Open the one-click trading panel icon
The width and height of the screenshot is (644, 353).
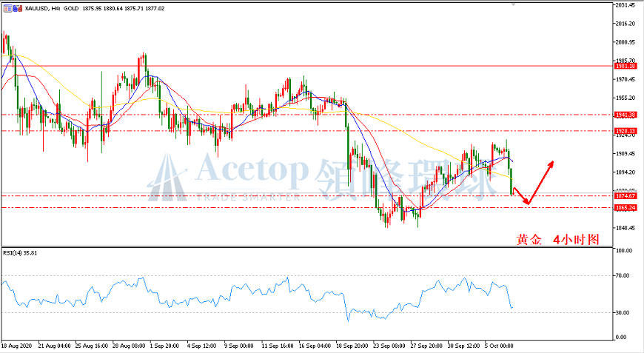tap(8, 8)
